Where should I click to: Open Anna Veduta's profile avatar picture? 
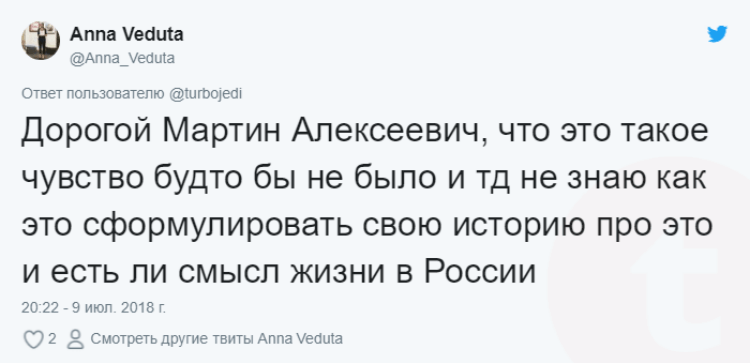coord(40,41)
